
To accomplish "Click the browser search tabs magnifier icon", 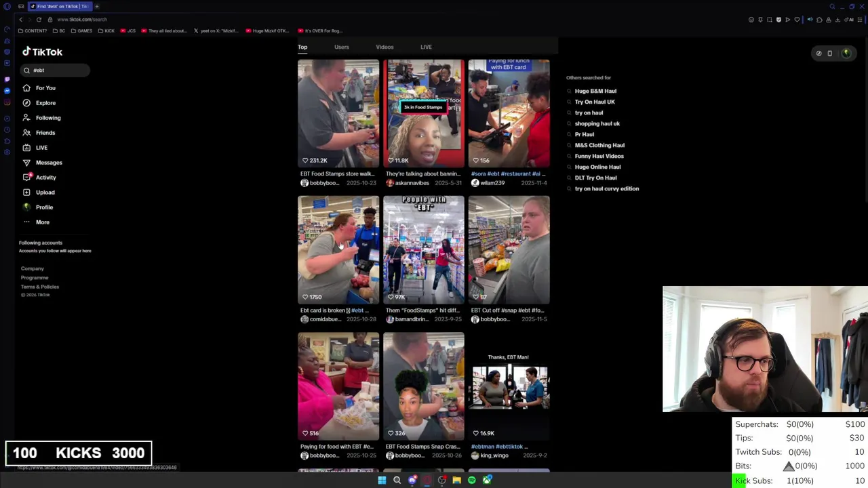I will point(832,7).
